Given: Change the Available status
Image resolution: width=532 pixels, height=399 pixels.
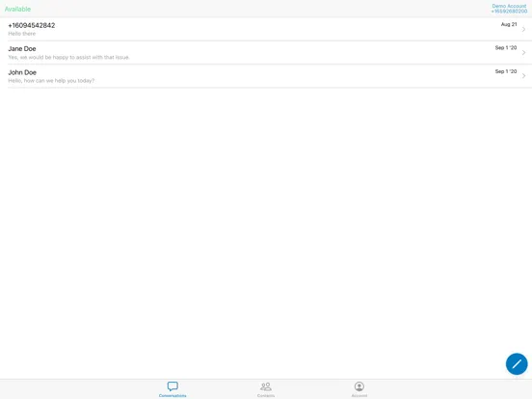Looking at the screenshot, I should click(x=17, y=10).
